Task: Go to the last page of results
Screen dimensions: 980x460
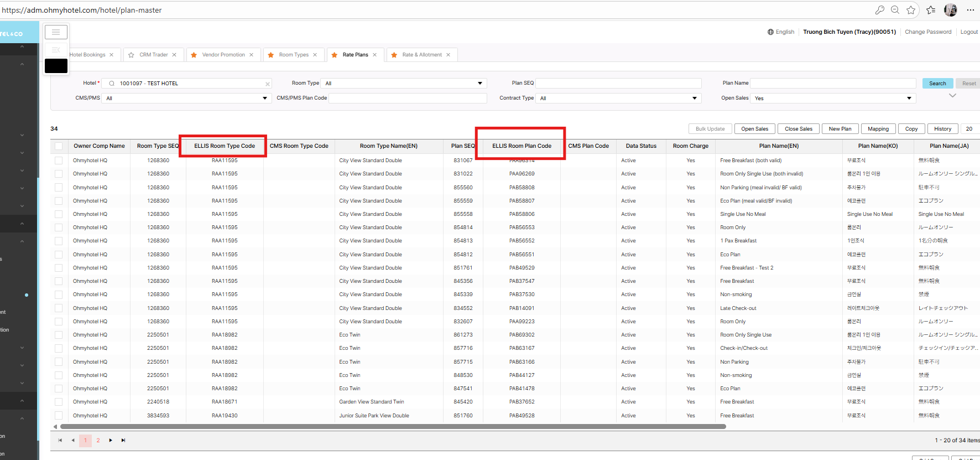Action: point(123,441)
